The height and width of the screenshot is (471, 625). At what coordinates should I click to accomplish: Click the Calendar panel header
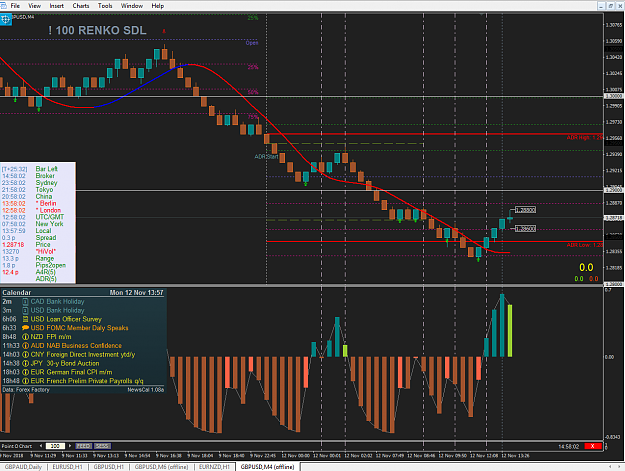click(83, 292)
